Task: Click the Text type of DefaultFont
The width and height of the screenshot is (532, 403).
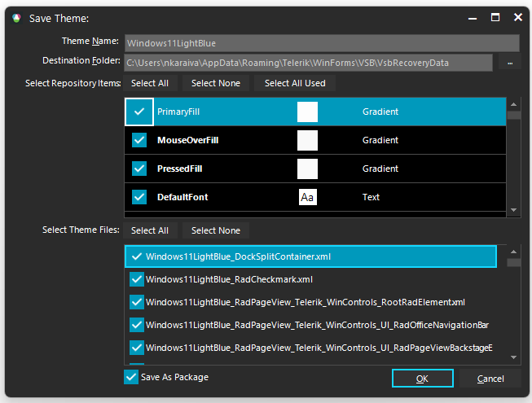Action: (371, 197)
